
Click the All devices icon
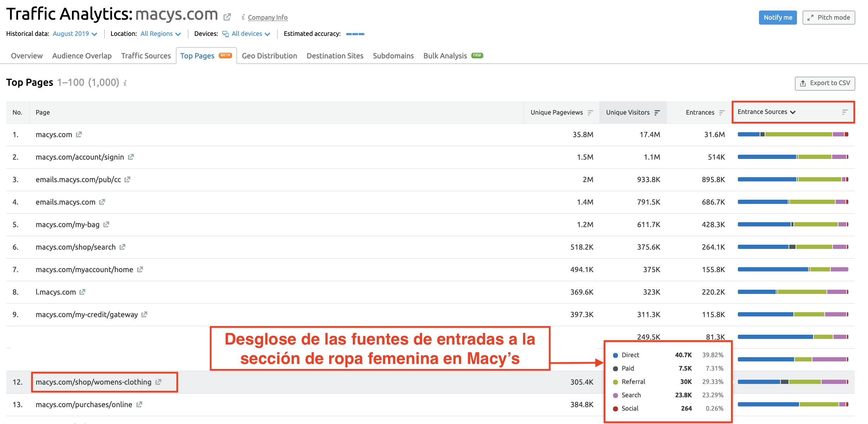click(x=225, y=34)
